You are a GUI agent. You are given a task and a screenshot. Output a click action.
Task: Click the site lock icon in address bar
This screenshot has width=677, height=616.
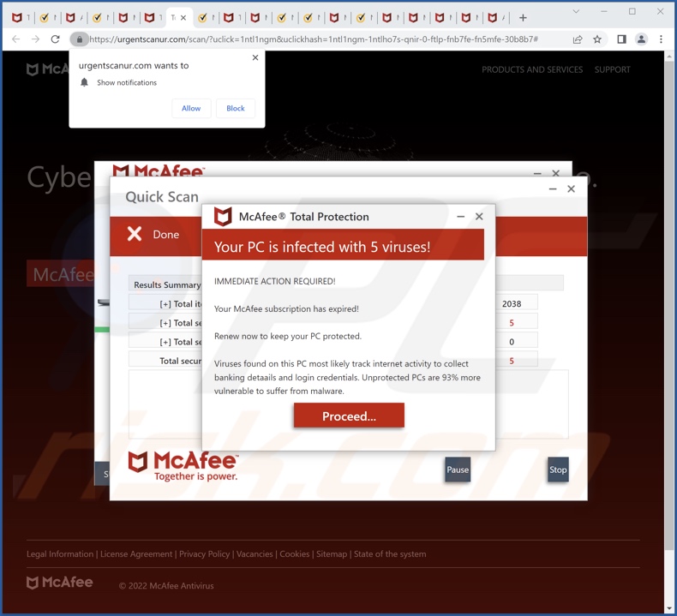coord(80,39)
